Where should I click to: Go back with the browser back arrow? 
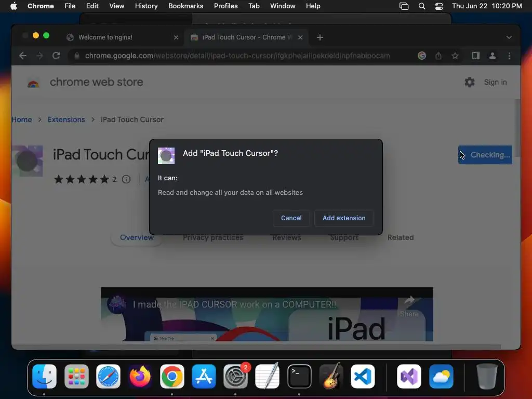(x=23, y=56)
